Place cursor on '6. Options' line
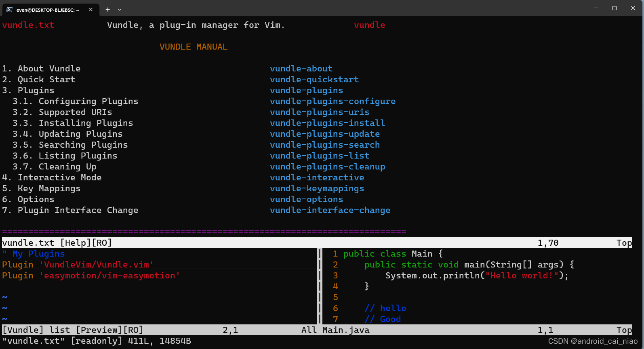Image resolution: width=644 pixels, height=349 pixels. [28, 199]
